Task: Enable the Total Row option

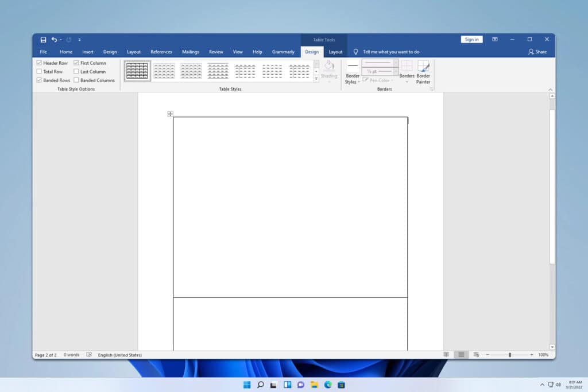Action: pyautogui.click(x=40, y=71)
